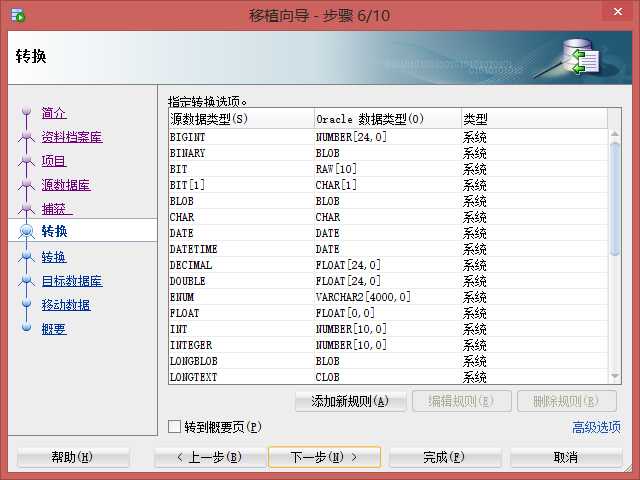Click the 类型 column header
The image size is (640, 480).
pos(535,119)
